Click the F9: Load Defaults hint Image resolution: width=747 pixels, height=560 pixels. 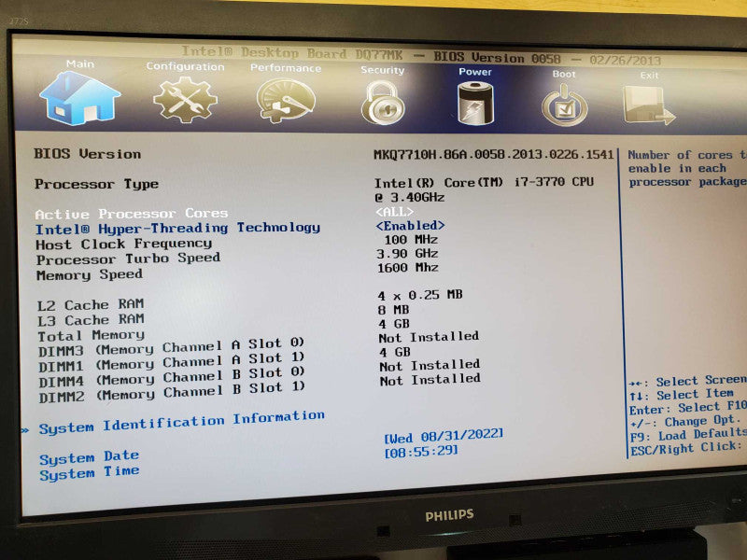click(x=688, y=435)
